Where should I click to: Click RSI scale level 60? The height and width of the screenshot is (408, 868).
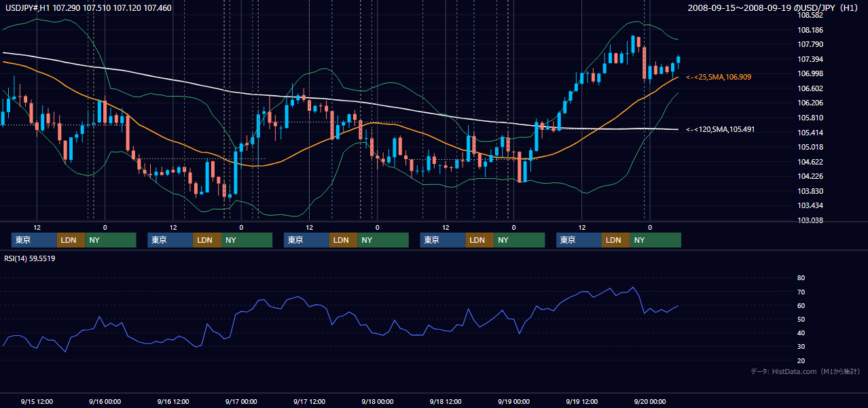pyautogui.click(x=801, y=305)
